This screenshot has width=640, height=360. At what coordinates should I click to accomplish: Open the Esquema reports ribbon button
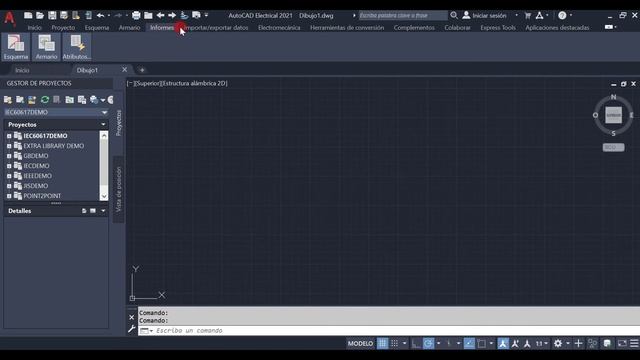pos(16,47)
